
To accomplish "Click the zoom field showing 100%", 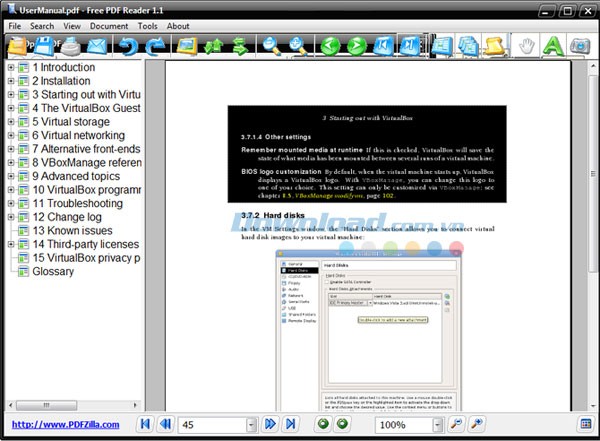I will (404, 425).
